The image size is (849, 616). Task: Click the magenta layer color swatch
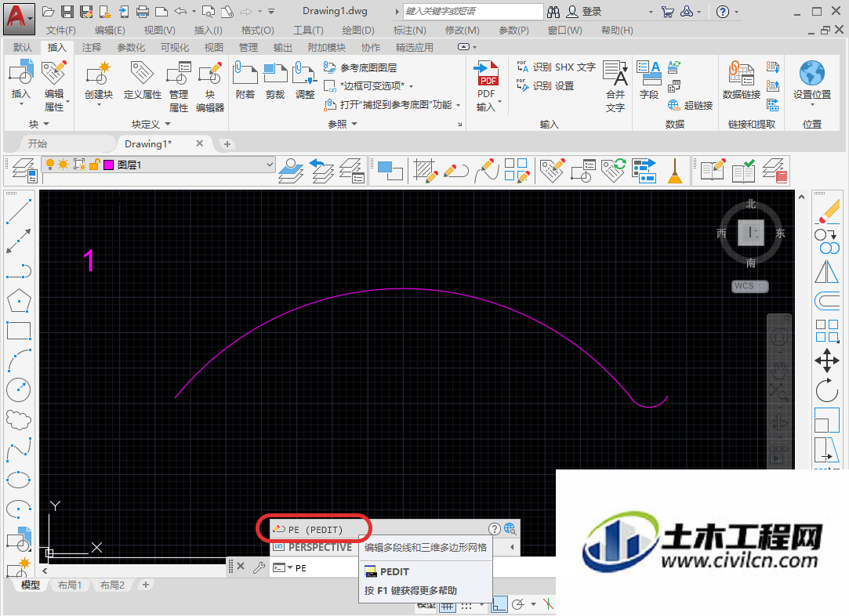coord(108,165)
